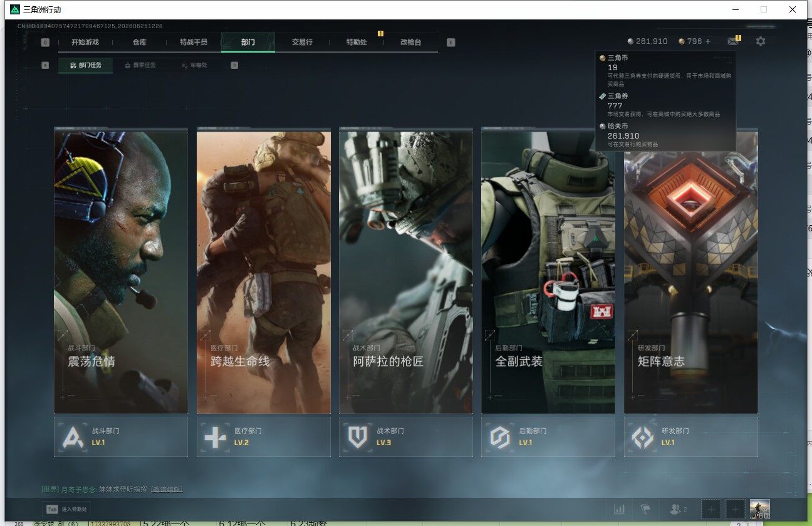Open the 开始游戏 tab
812x526 pixels.
(x=85, y=42)
